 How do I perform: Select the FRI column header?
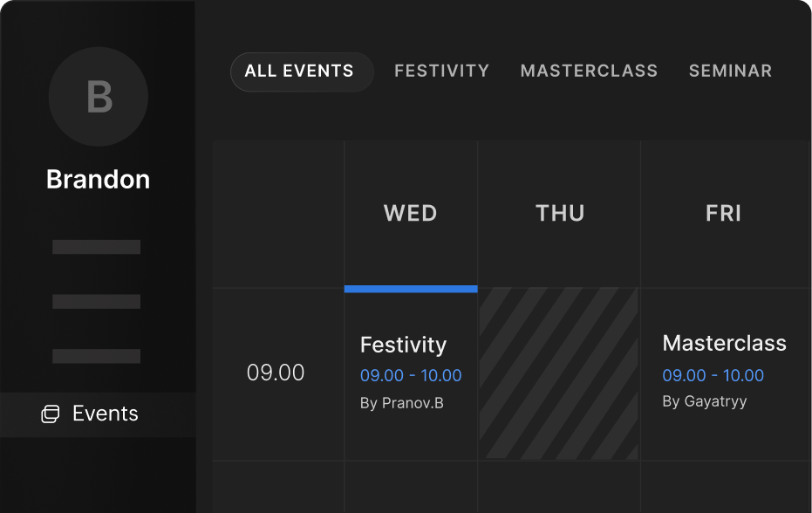pos(723,214)
